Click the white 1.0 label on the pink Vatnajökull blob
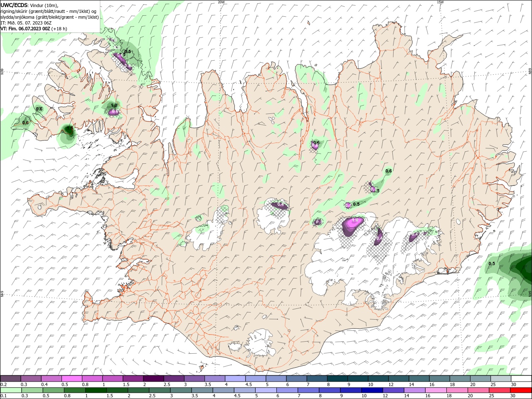This screenshot has height=399, width=532. 355,220
